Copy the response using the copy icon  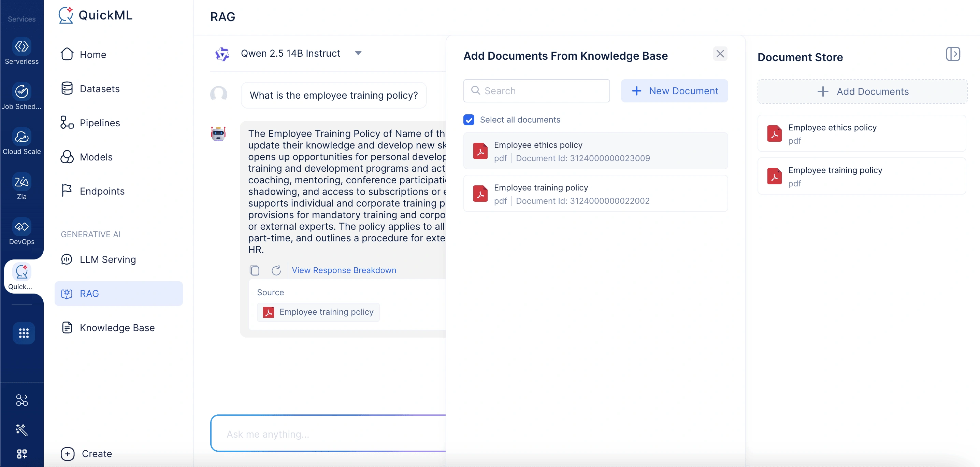(x=255, y=270)
